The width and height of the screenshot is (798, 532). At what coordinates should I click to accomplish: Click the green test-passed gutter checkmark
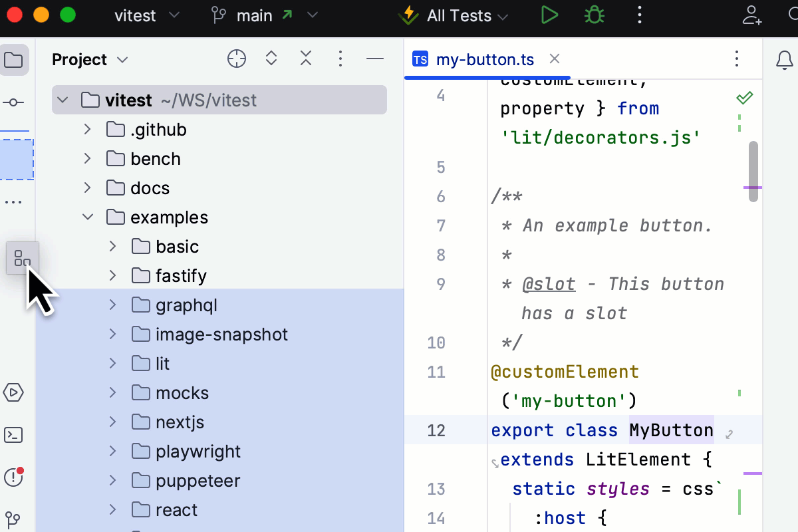click(x=744, y=97)
